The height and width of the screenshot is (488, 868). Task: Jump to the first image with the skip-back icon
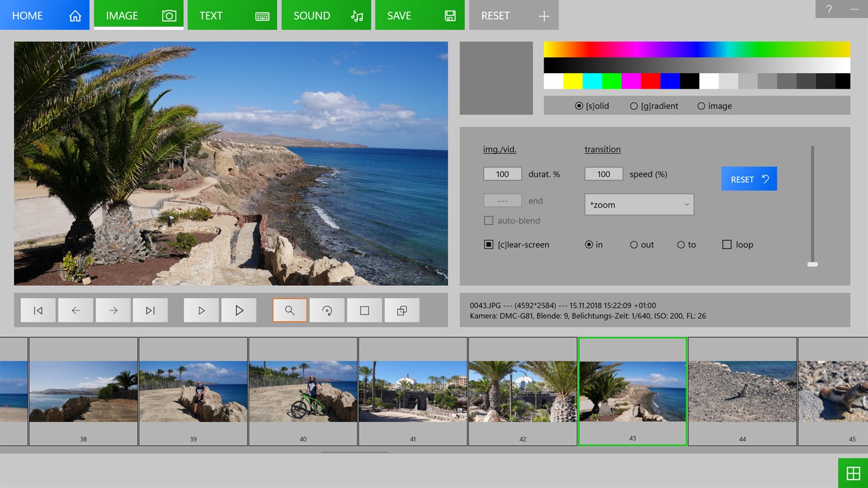(x=38, y=310)
